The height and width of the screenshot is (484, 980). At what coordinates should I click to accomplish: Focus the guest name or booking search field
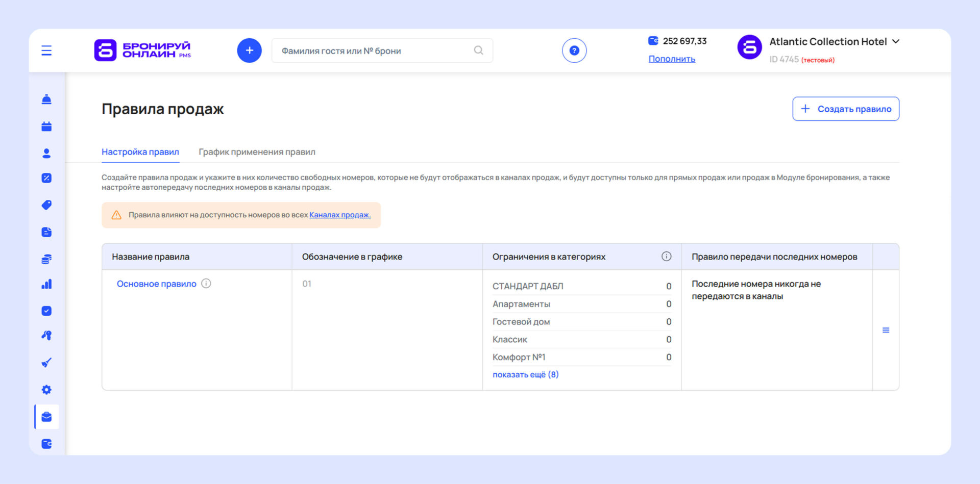tap(375, 50)
